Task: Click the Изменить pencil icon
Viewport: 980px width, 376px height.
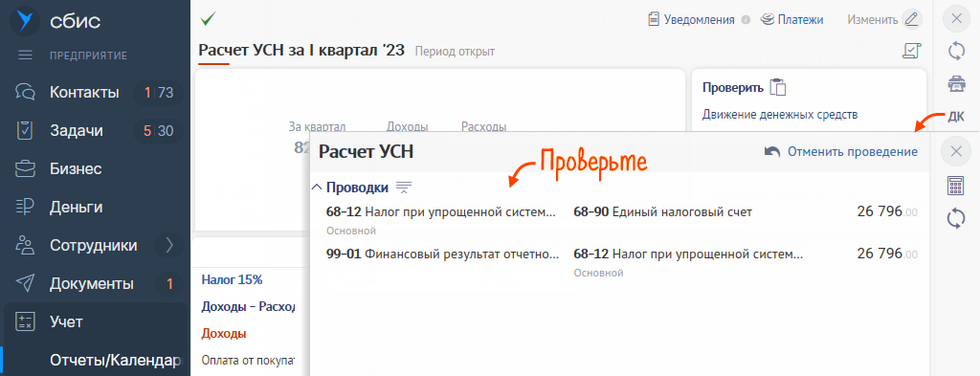Action: tap(912, 19)
